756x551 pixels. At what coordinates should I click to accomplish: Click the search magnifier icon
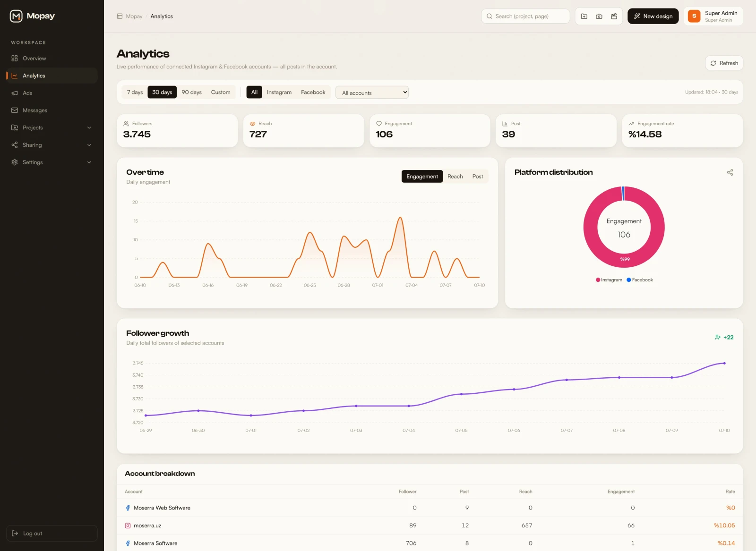coord(490,16)
